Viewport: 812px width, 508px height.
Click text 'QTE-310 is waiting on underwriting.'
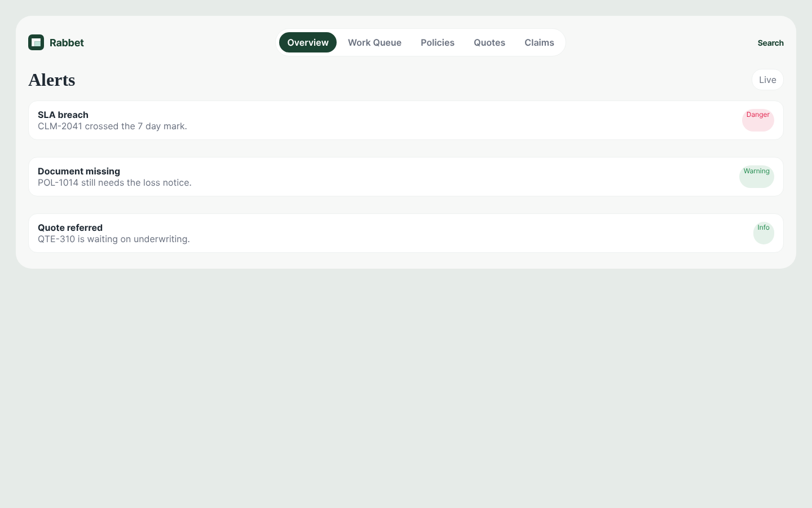pyautogui.click(x=114, y=239)
